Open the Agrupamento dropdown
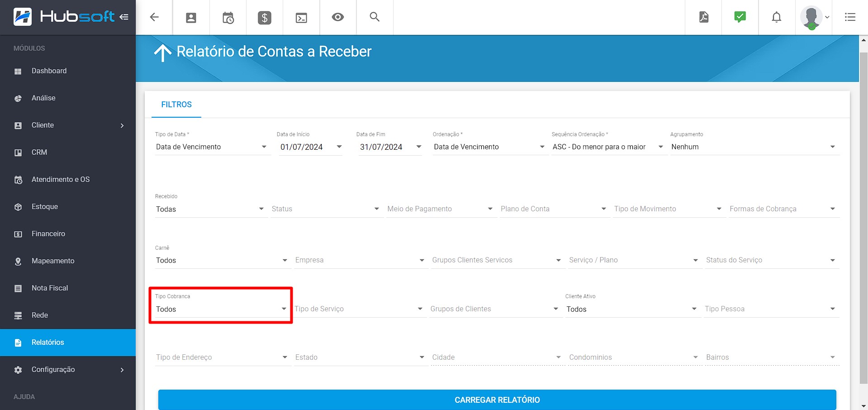 (755, 147)
